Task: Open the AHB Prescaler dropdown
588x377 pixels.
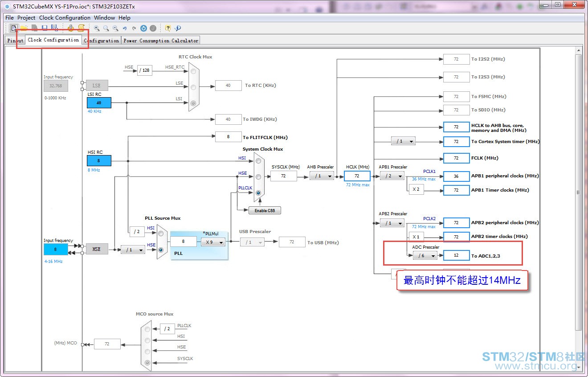Action: pyautogui.click(x=322, y=176)
